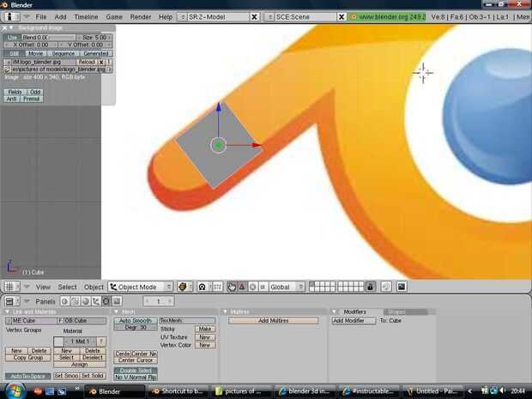Delete the SR:2-Model screen with X

pos(254,17)
